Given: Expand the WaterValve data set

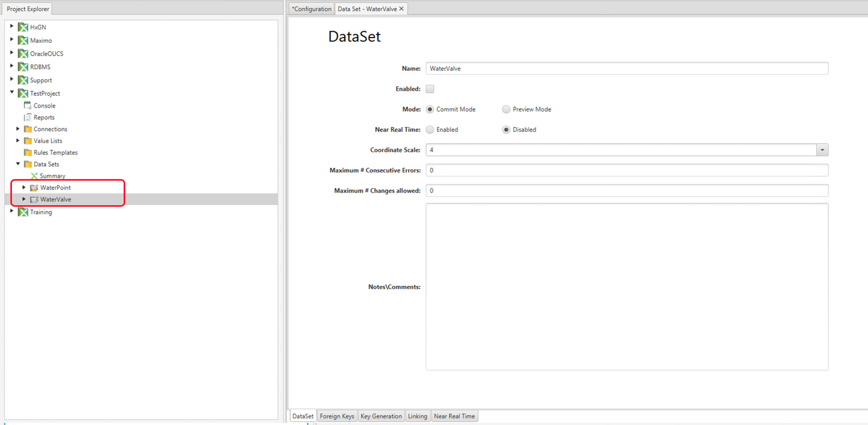Looking at the screenshot, I should pos(24,199).
